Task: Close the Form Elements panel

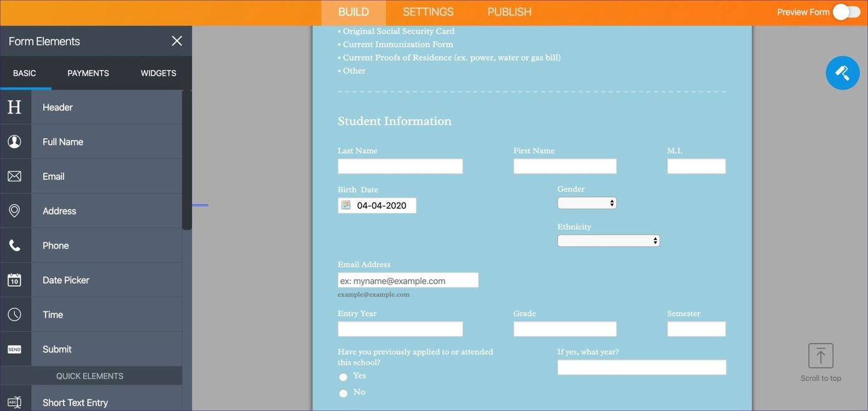Action: (176, 40)
